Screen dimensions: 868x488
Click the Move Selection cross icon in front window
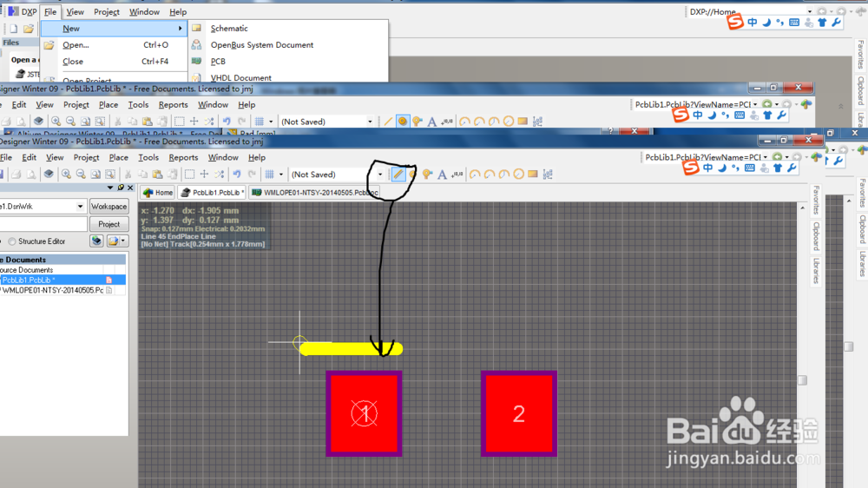204,175
